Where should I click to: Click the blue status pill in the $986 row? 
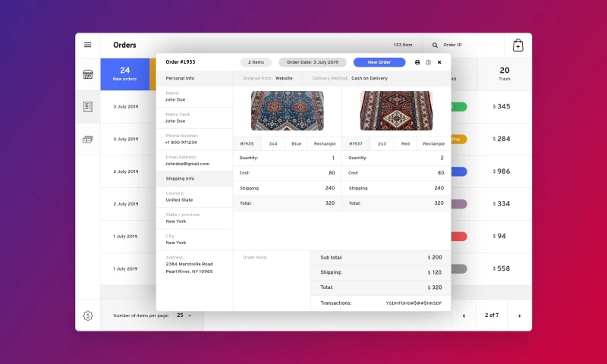coord(459,171)
